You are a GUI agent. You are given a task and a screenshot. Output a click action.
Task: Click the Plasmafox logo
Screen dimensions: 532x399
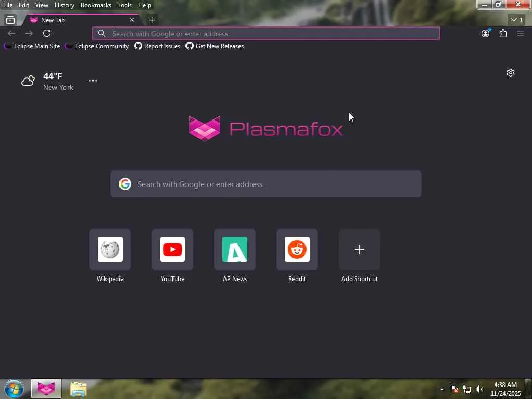click(x=265, y=129)
